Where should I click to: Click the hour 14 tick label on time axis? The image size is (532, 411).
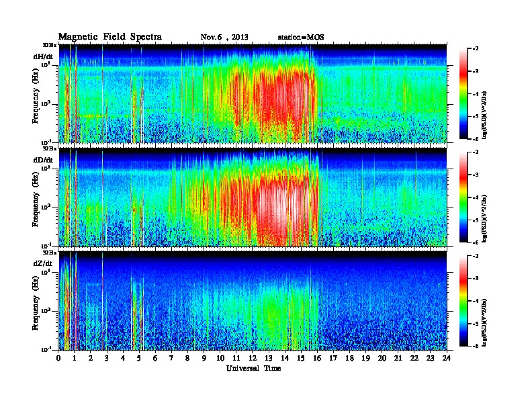click(285, 358)
